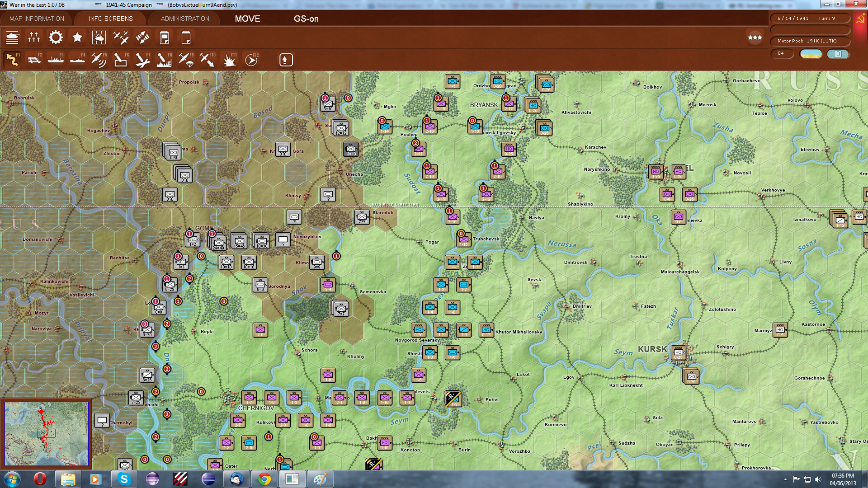Click the GS-on status label
868x488 pixels.
point(306,19)
